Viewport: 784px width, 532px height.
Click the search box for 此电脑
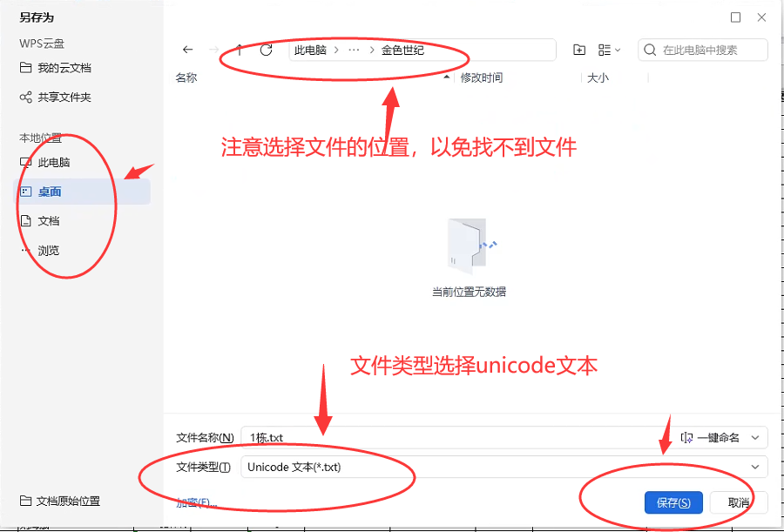click(x=710, y=51)
